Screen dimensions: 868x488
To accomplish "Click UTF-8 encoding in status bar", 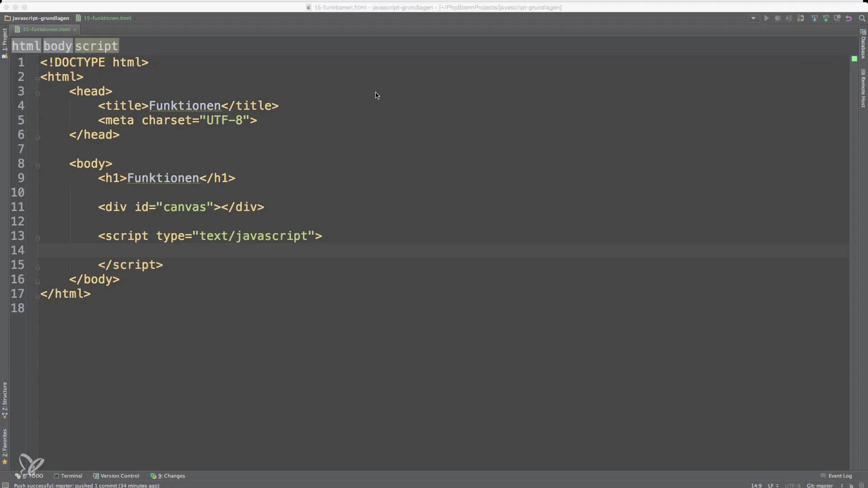I will point(793,486).
